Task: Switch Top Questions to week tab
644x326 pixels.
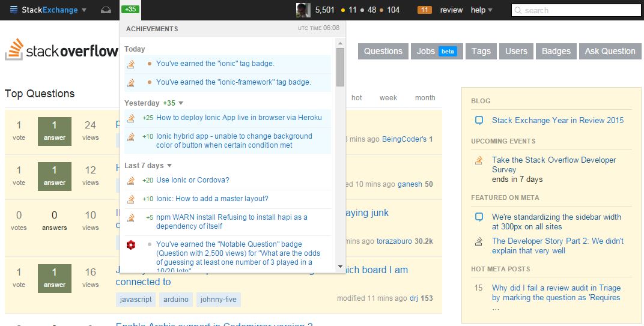Action: pos(388,98)
